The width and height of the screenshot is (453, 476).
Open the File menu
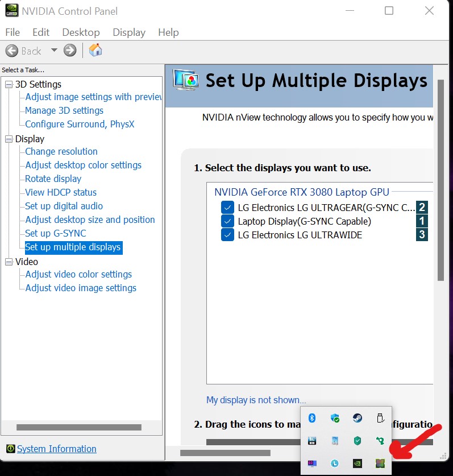[13, 32]
